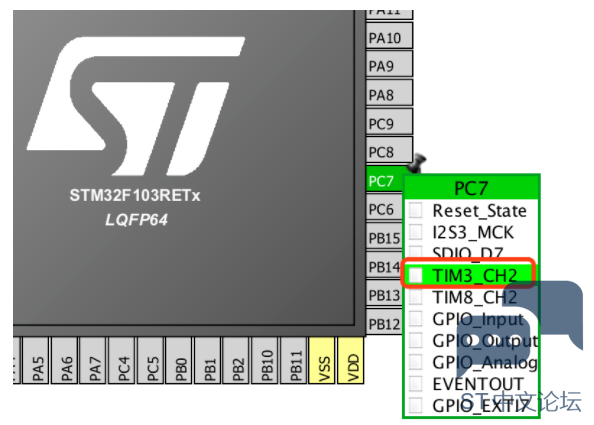The image size is (594, 425).
Task: Select pin PC6 on the chip
Action: (x=384, y=207)
